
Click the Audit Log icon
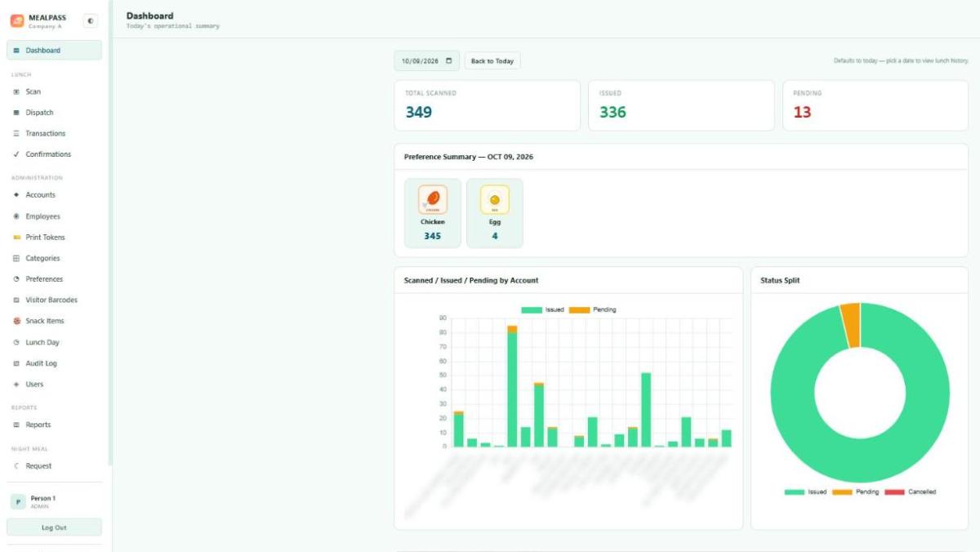click(16, 363)
